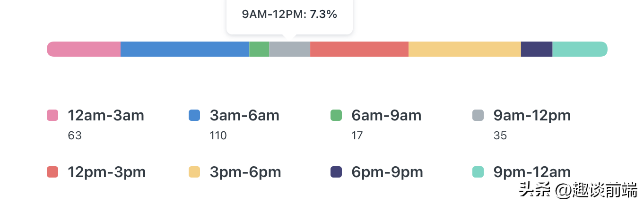
Task: Click the 6pm-9pm legend label
Action: (x=386, y=172)
